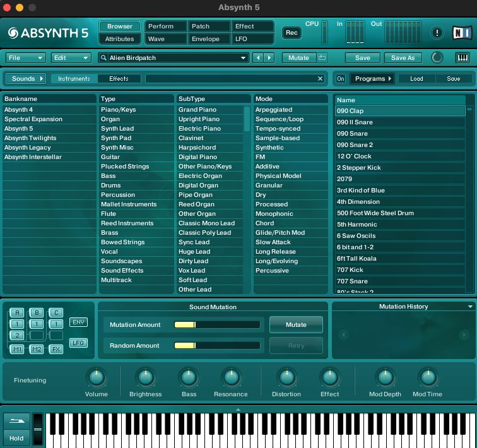The width and height of the screenshot is (477, 448).
Task: Click the Rec record button
Action: pyautogui.click(x=291, y=33)
